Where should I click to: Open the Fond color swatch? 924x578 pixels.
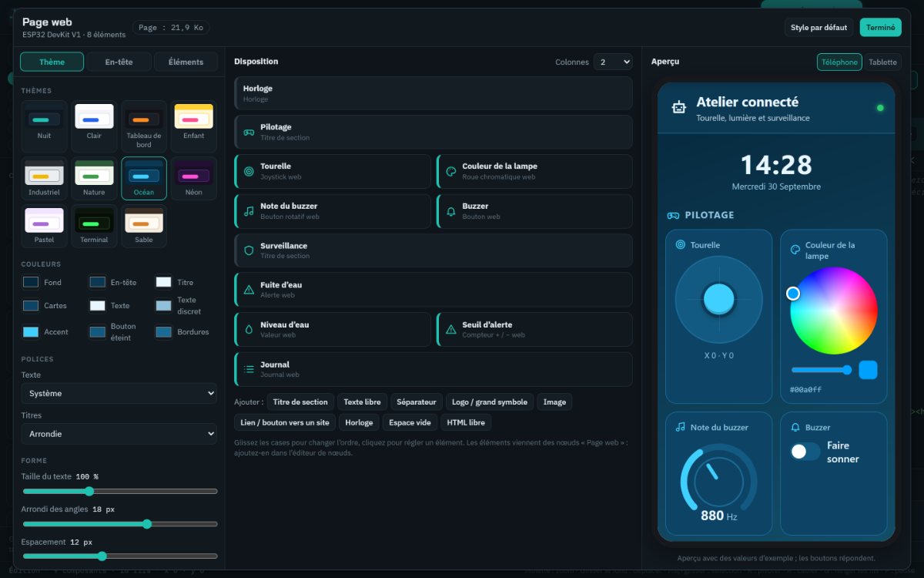[x=31, y=282]
